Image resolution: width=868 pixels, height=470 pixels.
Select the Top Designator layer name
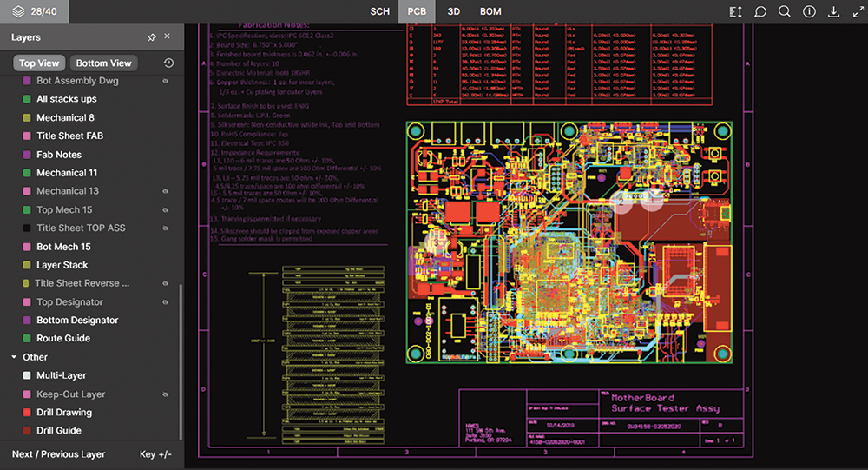click(x=69, y=302)
